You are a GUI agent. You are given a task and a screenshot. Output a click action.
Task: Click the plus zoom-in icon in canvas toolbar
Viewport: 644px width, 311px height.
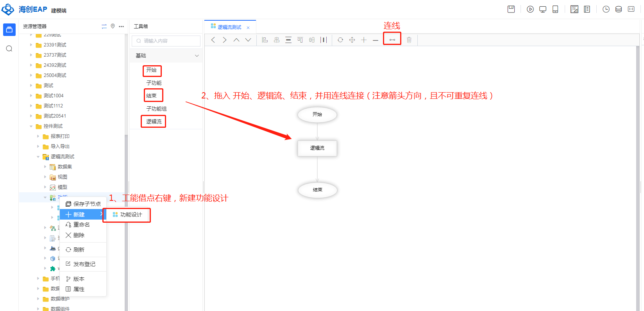pos(364,40)
